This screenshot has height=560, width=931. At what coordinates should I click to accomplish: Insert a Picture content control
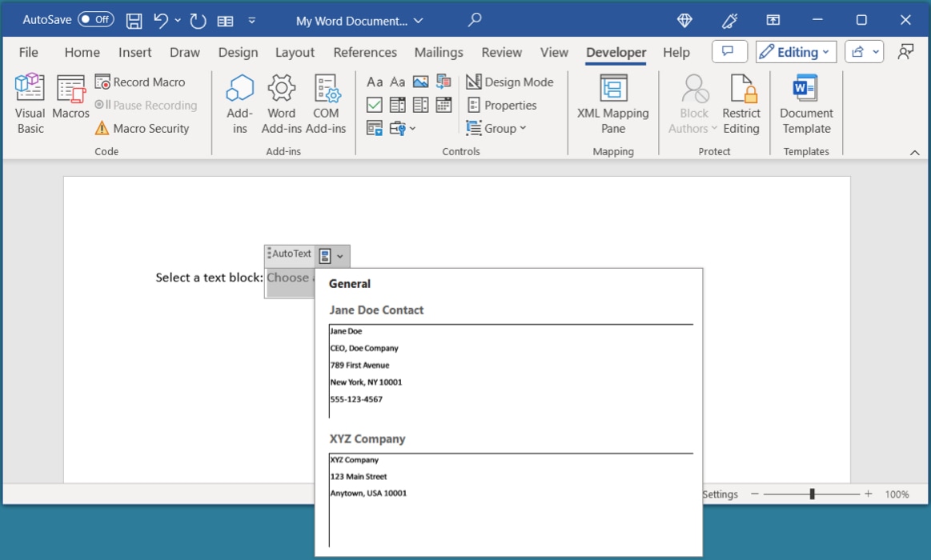419,81
